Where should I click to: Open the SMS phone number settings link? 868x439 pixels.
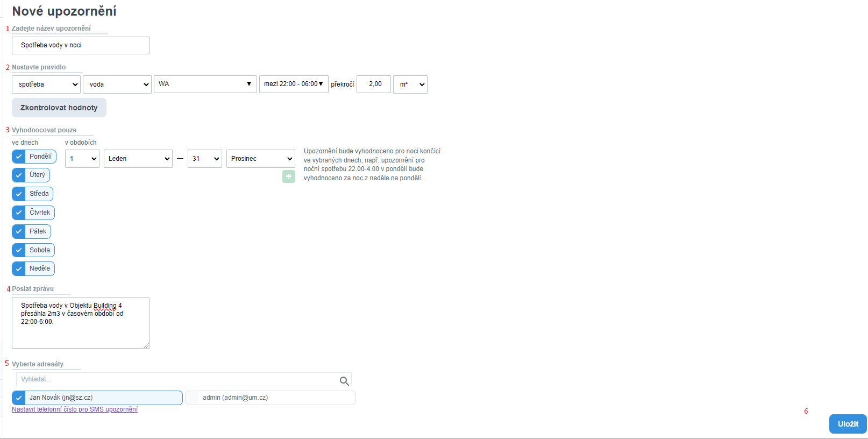click(x=75, y=409)
